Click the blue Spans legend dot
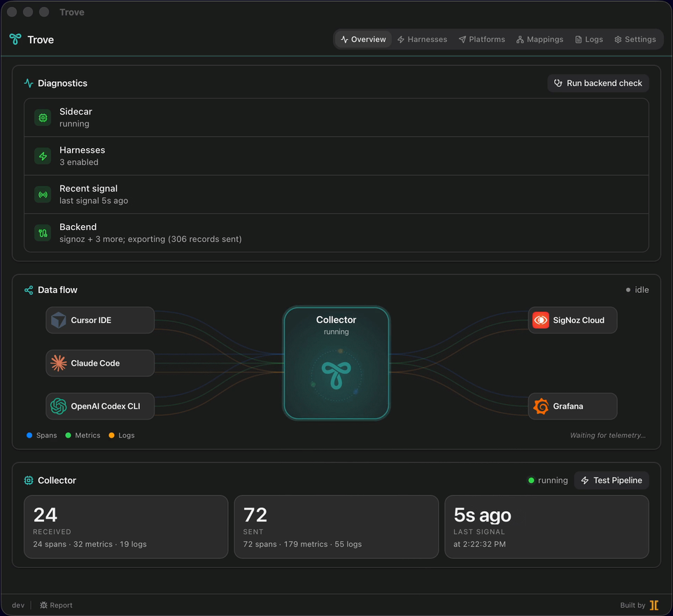Viewport: 673px width, 616px height. 29,435
